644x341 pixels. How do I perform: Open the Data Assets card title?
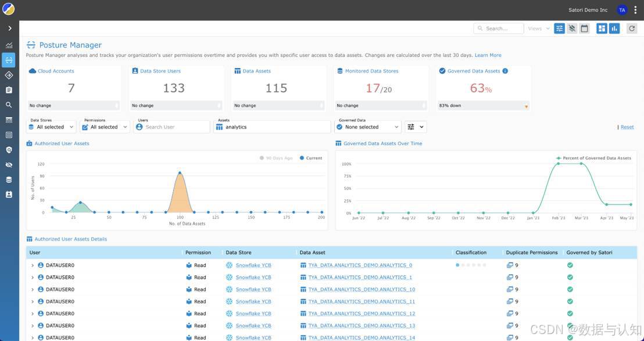[256, 71]
